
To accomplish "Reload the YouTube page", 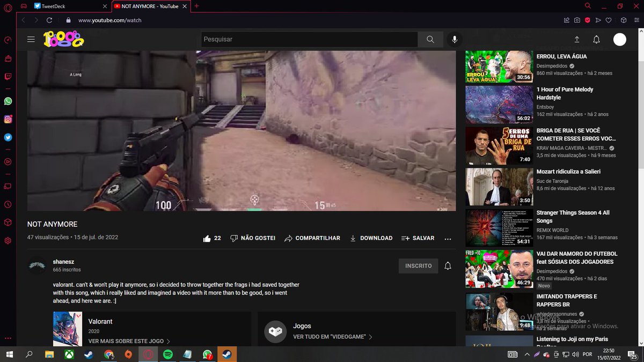I will (49, 20).
